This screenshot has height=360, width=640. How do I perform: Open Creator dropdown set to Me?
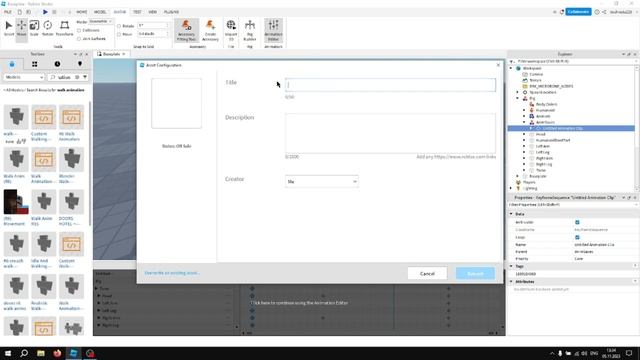(x=322, y=182)
